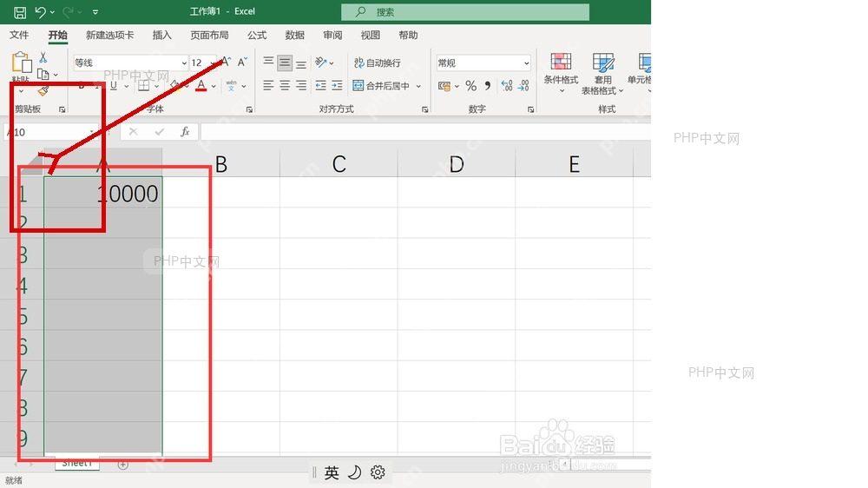
Task: Select column C header
Action: [x=339, y=164]
